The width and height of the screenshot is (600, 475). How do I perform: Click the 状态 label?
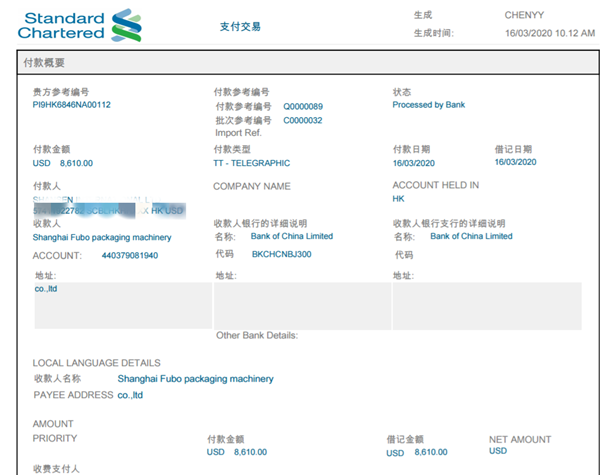[402, 92]
